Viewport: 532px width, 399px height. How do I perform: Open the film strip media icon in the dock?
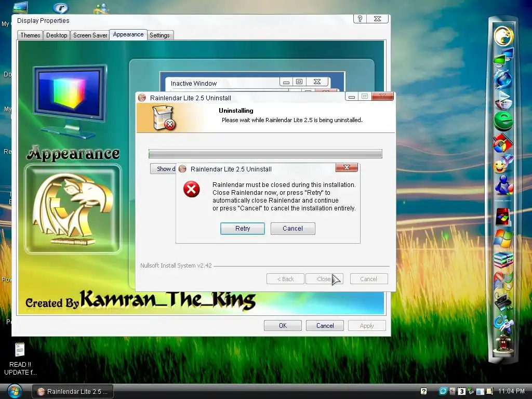click(503, 143)
